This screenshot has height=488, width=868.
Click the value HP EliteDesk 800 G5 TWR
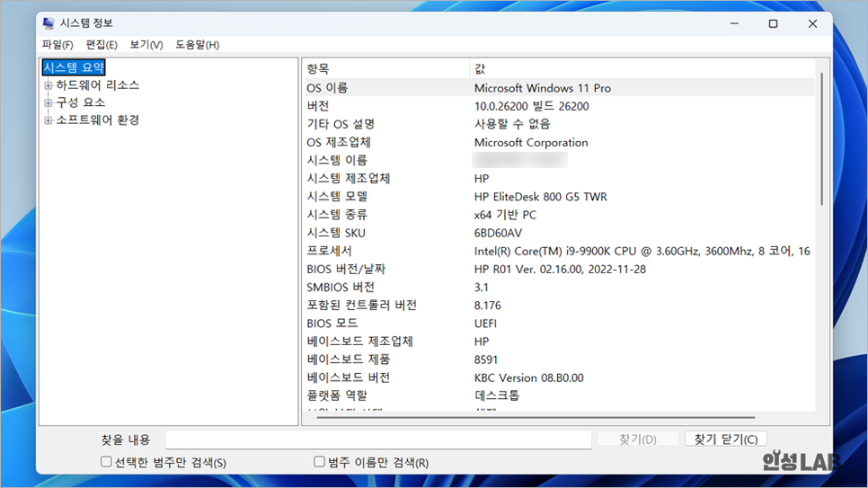coord(540,197)
